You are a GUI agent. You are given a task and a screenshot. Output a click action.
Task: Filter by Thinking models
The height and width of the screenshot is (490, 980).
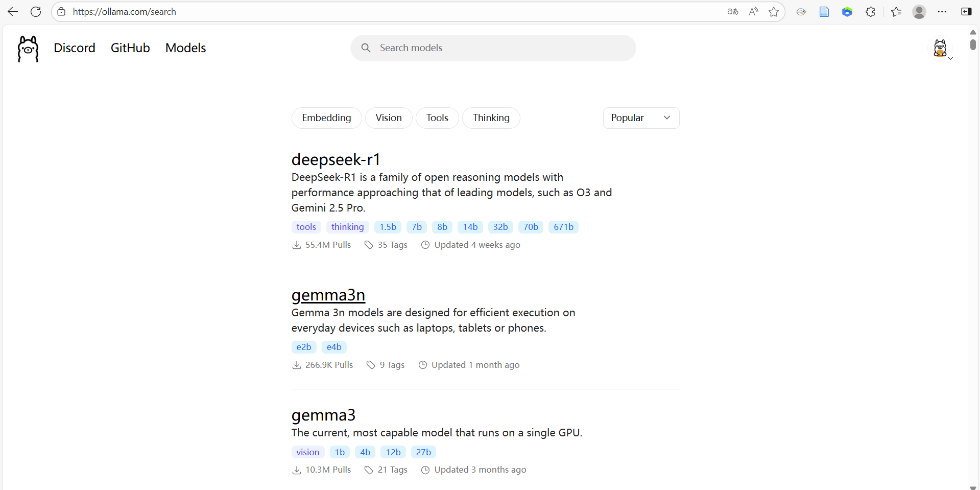point(491,118)
